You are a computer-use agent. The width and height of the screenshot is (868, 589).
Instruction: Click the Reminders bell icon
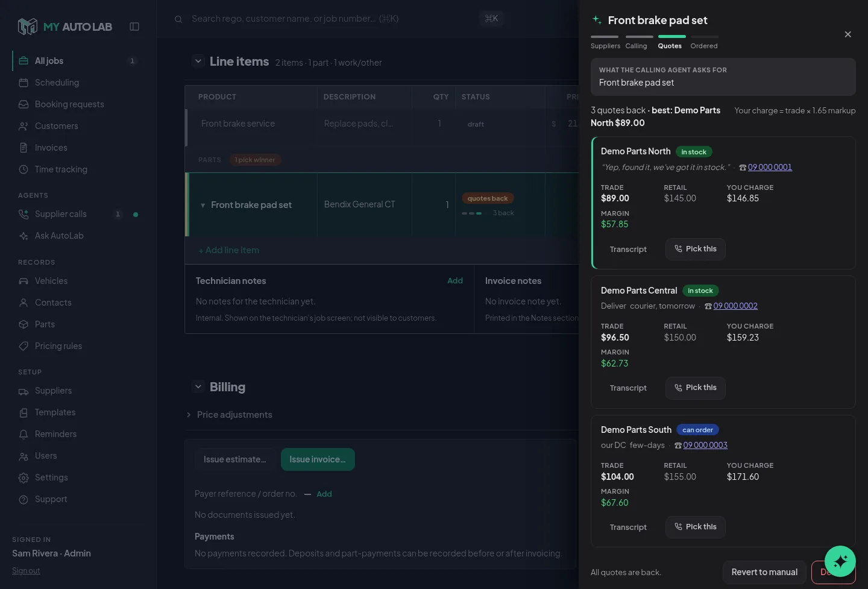(x=24, y=434)
